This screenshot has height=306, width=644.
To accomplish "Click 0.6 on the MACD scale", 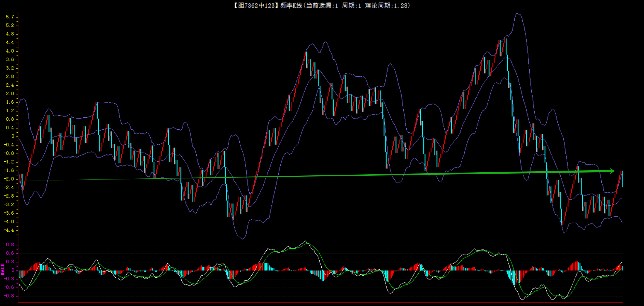I will click(x=10, y=253).
